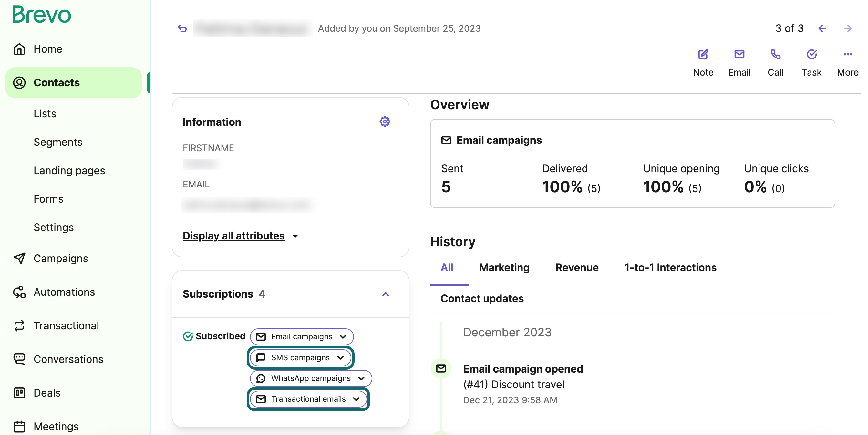Viewport: 868px width, 435px height.
Task: Switch to 1-to-1 Interactions tab
Action: tap(670, 267)
